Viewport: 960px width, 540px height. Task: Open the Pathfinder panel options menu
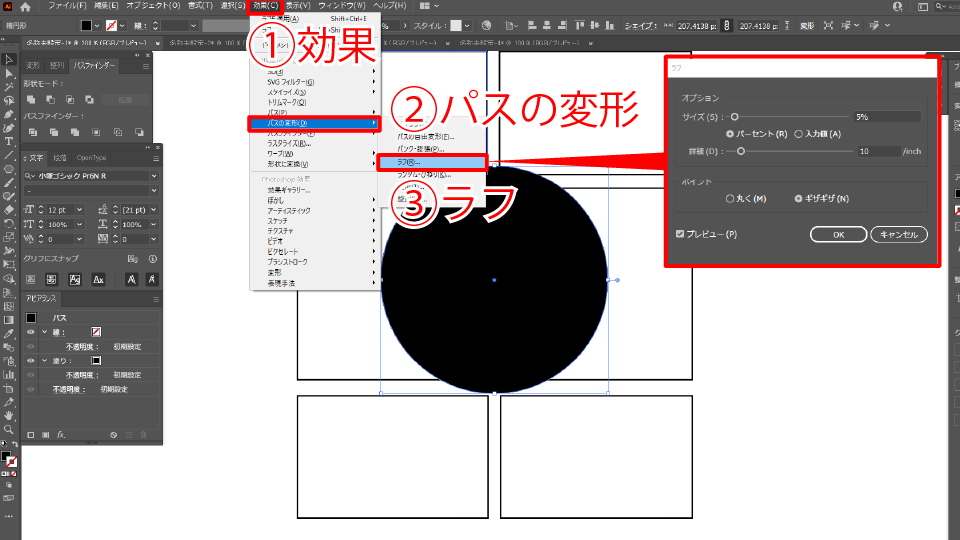[x=146, y=66]
